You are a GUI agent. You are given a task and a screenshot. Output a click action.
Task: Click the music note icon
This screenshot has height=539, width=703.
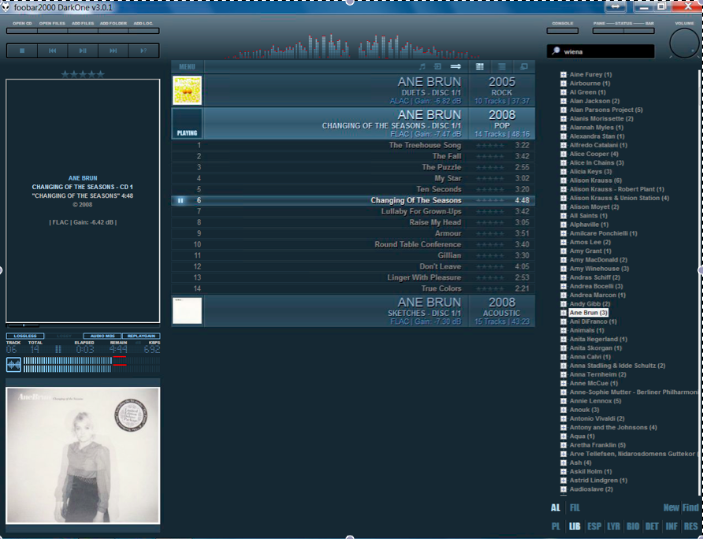click(422, 67)
